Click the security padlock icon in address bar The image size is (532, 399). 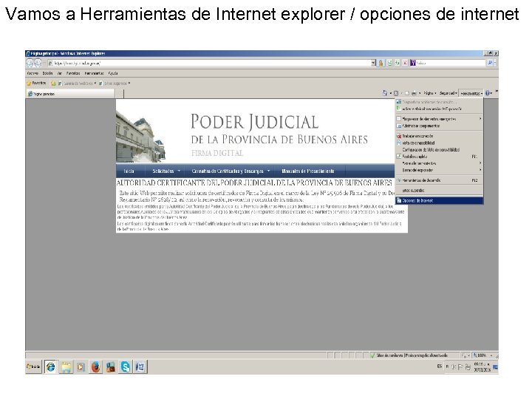tap(381, 63)
